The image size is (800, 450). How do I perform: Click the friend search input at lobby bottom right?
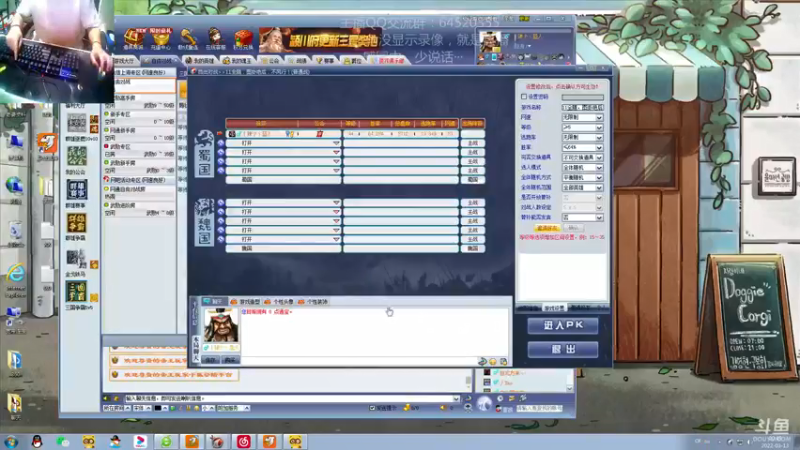pyautogui.click(x=539, y=408)
